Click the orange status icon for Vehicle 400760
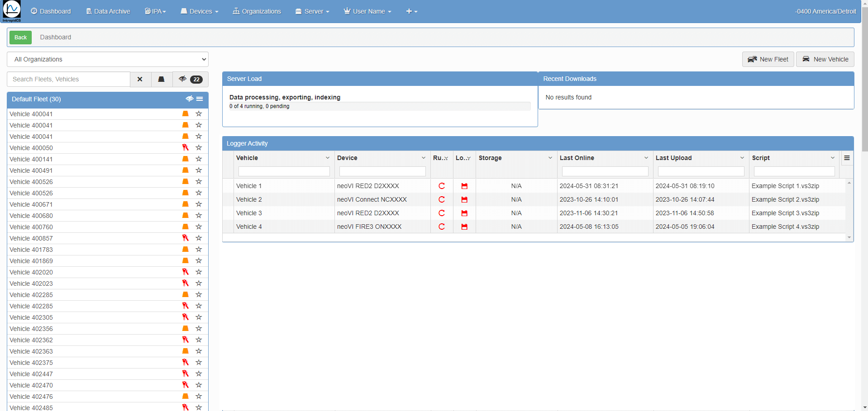Viewport: 868px width, 411px height. click(x=185, y=227)
